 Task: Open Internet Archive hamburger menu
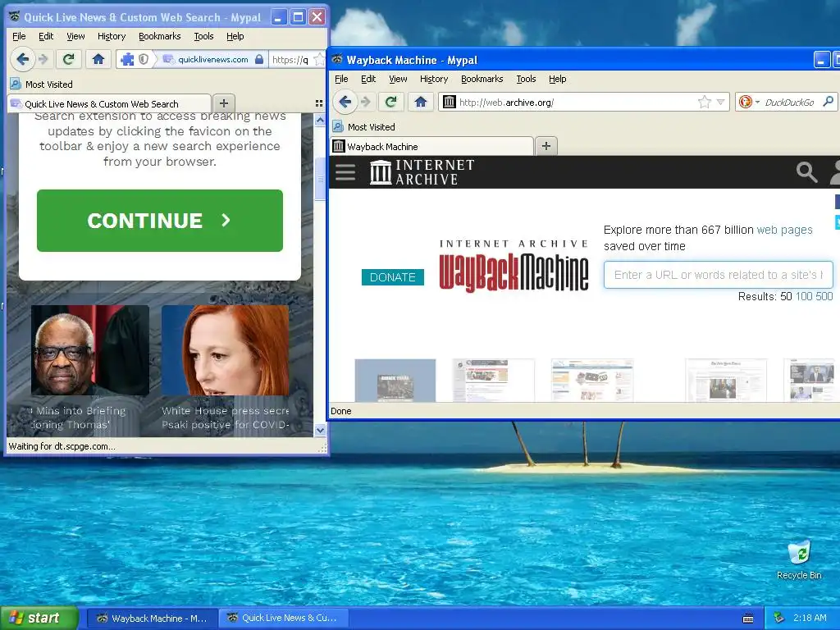pos(345,172)
